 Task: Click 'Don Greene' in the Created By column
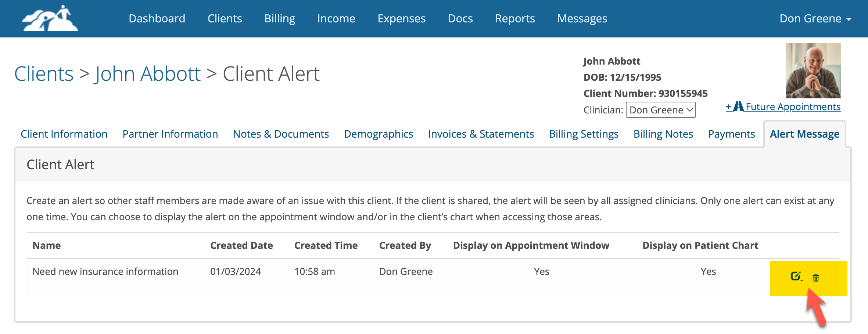(406, 272)
